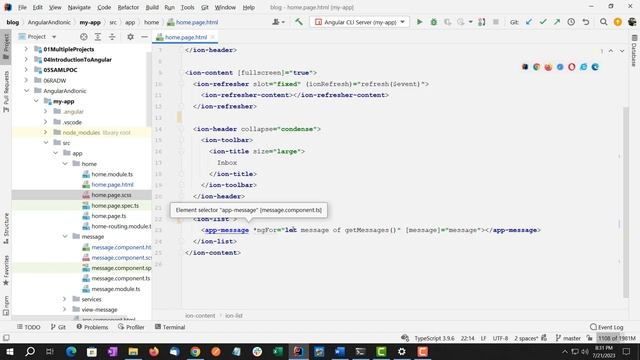Open the Terminal tool window
The height and width of the screenshot is (360, 640).
[x=170, y=327]
